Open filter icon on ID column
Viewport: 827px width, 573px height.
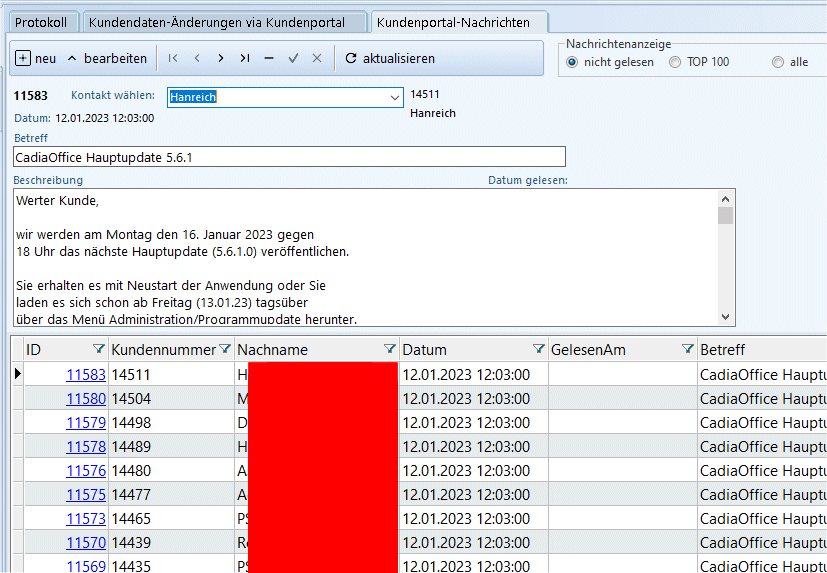coord(98,349)
